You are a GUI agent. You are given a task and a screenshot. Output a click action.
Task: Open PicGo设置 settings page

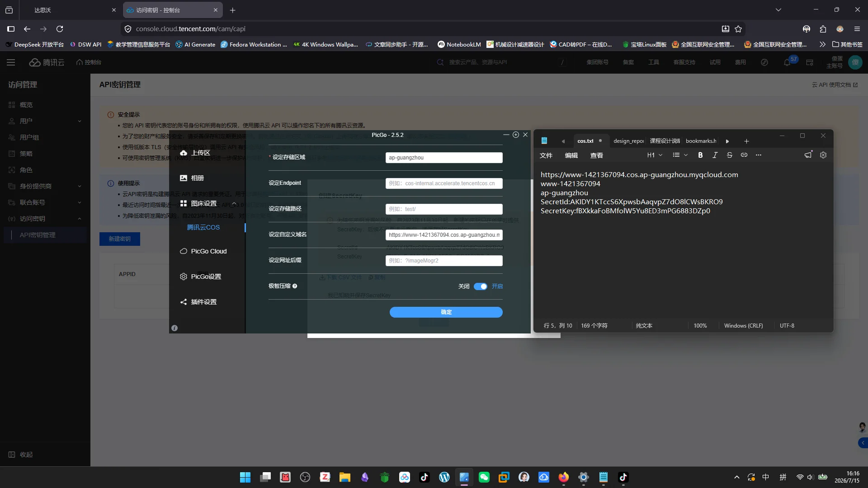[x=201, y=277]
